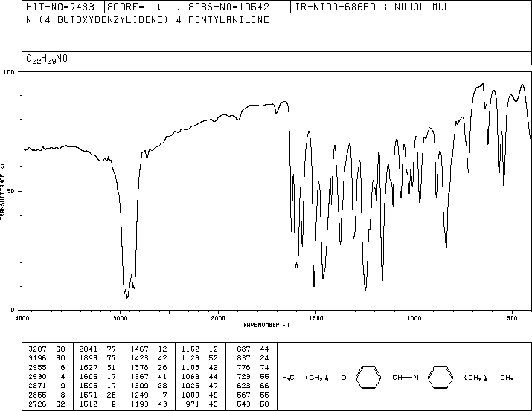Image resolution: width=532 pixels, height=411 pixels.
Task: Click the HIT-NO=7483 header field
Action: pyautogui.click(x=63, y=7)
